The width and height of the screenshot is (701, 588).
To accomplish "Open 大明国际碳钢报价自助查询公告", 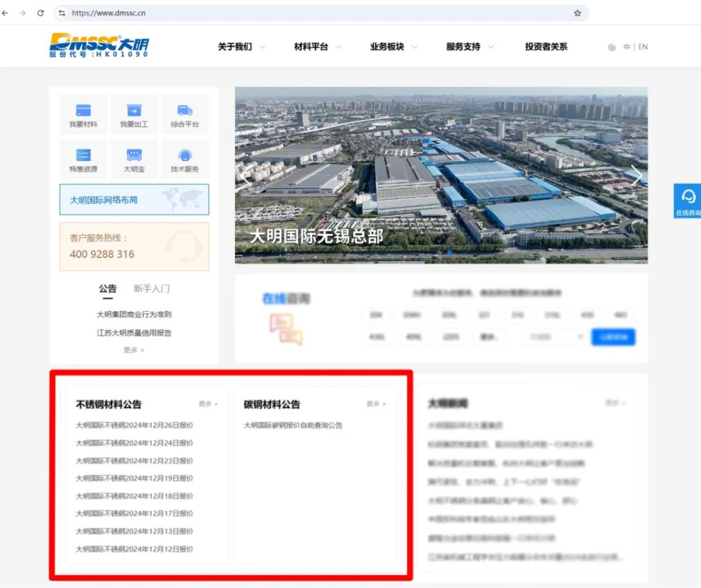I will coord(293,425).
